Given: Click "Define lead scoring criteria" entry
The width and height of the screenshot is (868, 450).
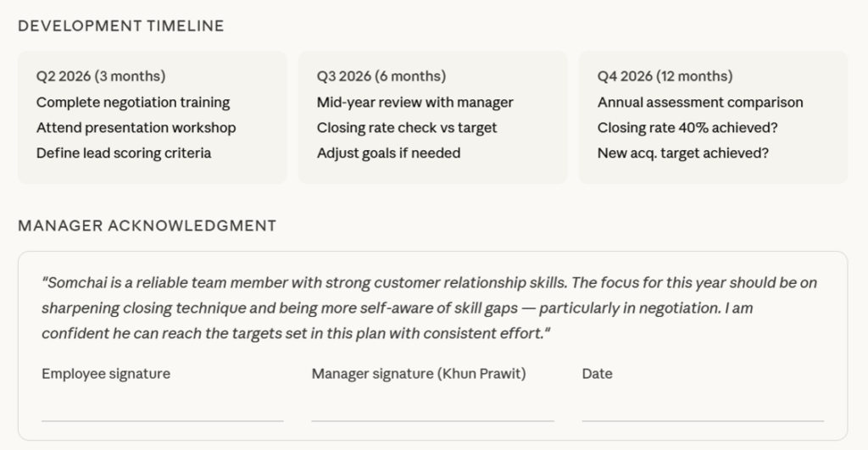Looking at the screenshot, I should click(124, 153).
